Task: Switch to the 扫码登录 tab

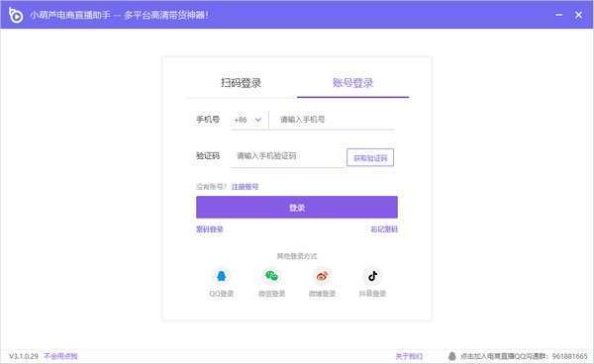Action: (x=242, y=83)
